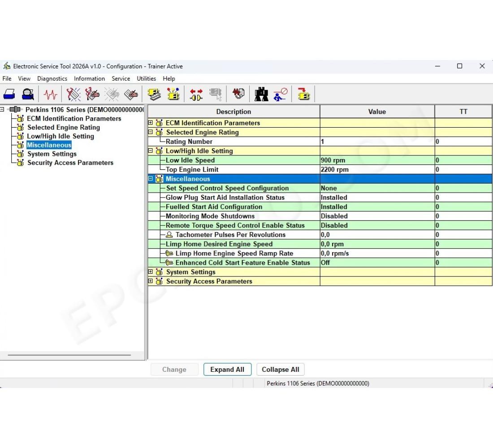Open the Diagnostics menu
493x448 pixels.
52,78
